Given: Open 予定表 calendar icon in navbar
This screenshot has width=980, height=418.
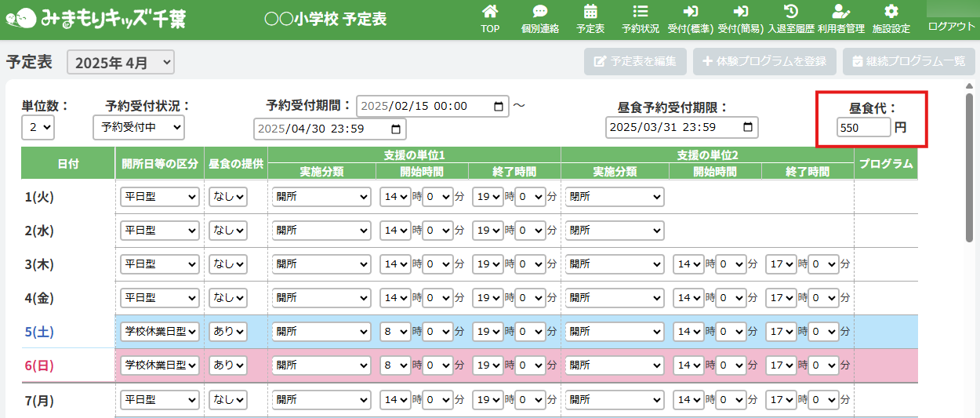Looking at the screenshot, I should [590, 13].
